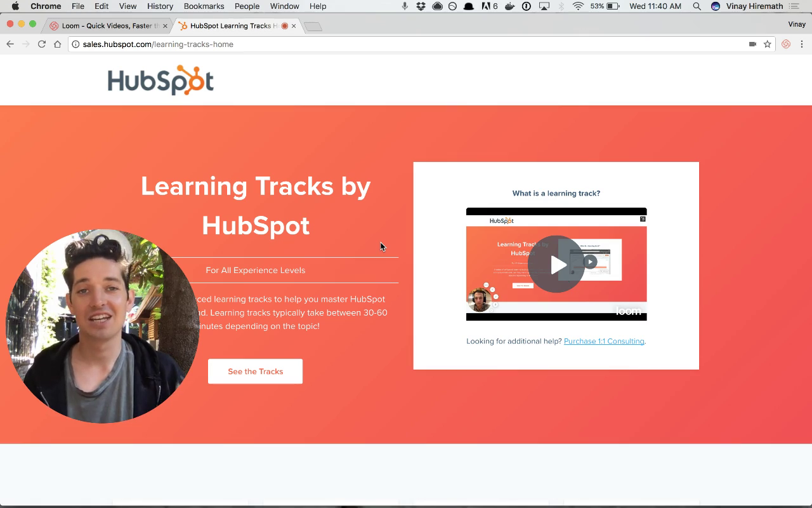Screen dimensions: 812x508
Task: Click the recording indicator on HubSpot tab
Action: [x=284, y=26]
